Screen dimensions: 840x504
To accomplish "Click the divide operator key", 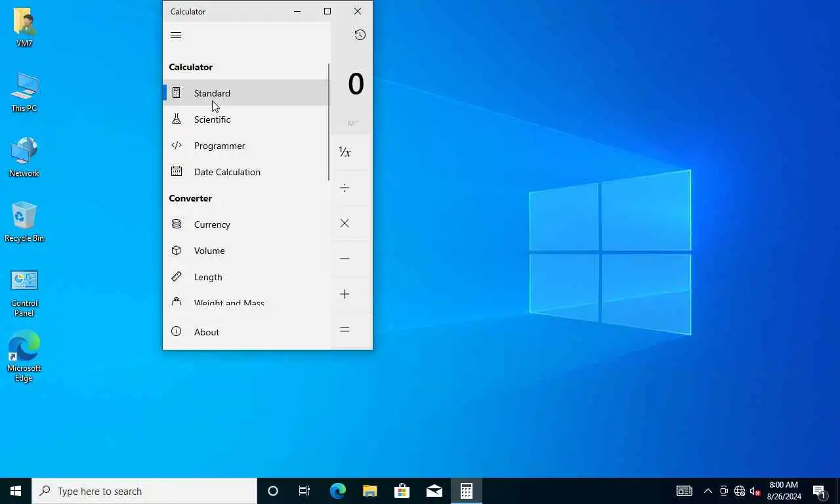I will (345, 188).
